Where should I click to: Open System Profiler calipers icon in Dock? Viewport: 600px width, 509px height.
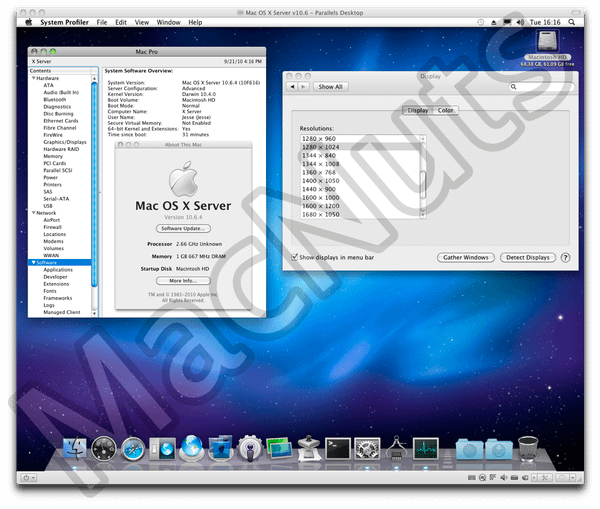pos(396,448)
